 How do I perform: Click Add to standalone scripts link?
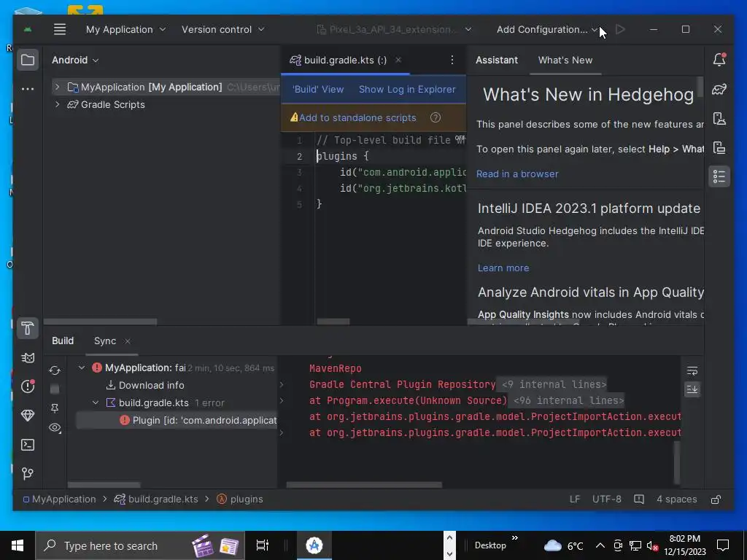(357, 117)
